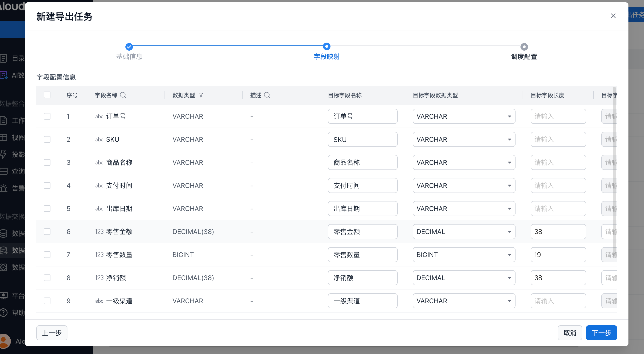Toggle the select-all checkbox in table header

coord(47,95)
